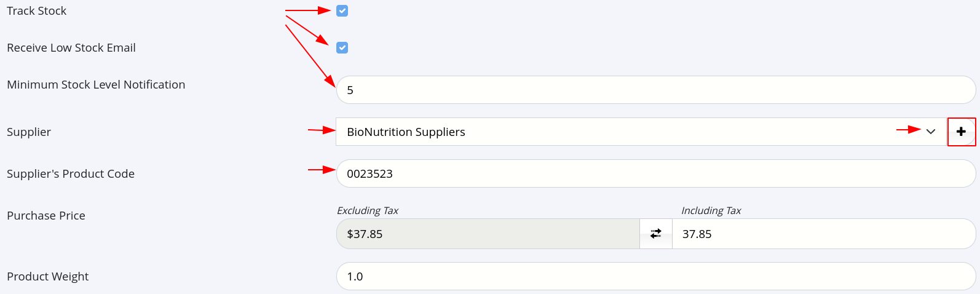Image resolution: width=980 pixels, height=294 pixels.
Task: Click the Purchase Price label
Action: (46, 215)
